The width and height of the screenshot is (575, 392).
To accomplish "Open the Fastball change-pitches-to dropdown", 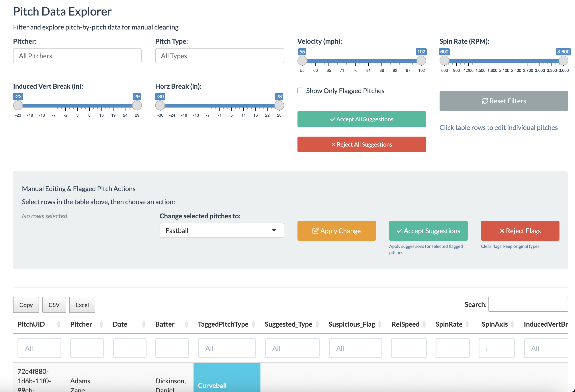I will (x=221, y=230).
